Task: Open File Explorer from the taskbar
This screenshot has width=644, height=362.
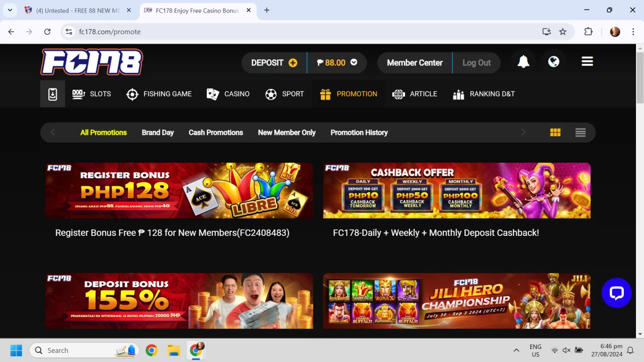Action: (174, 350)
